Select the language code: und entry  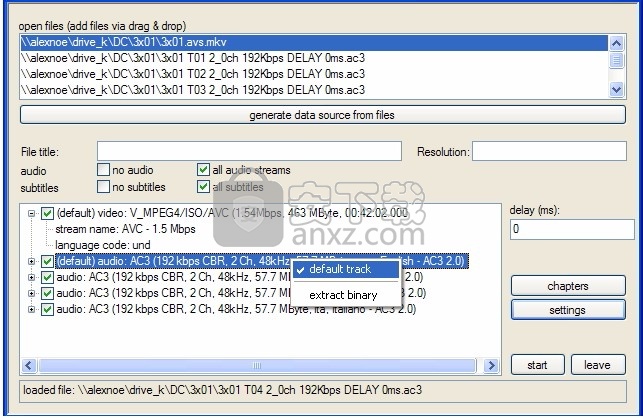tap(103, 245)
